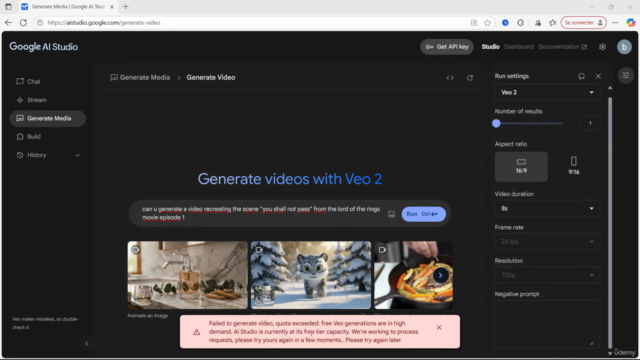Click the warning triangle icon in error banner
This screenshot has width=640, height=360.
pyautogui.click(x=197, y=332)
